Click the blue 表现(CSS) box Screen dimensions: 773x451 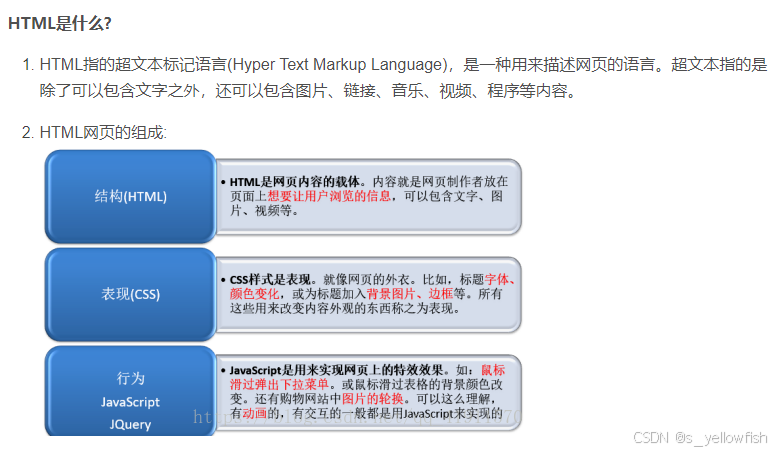tap(131, 294)
